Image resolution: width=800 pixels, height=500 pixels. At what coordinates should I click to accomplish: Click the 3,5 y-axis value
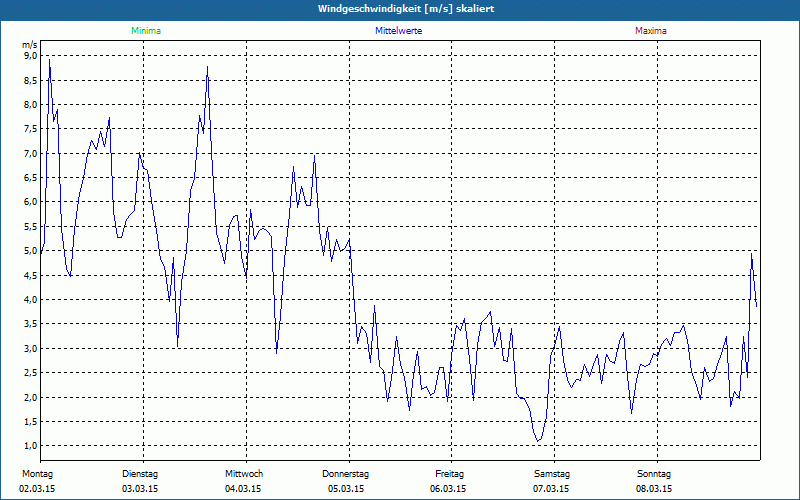31,324
